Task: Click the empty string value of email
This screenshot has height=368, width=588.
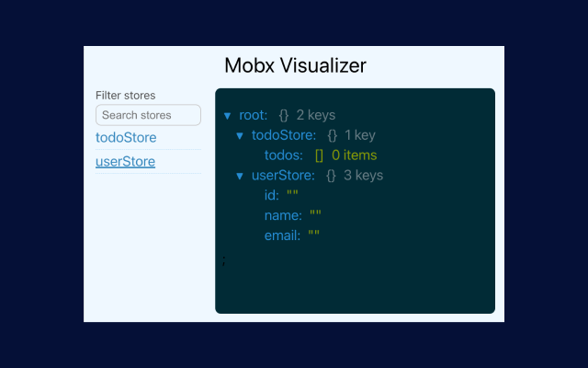Action: [x=314, y=236]
